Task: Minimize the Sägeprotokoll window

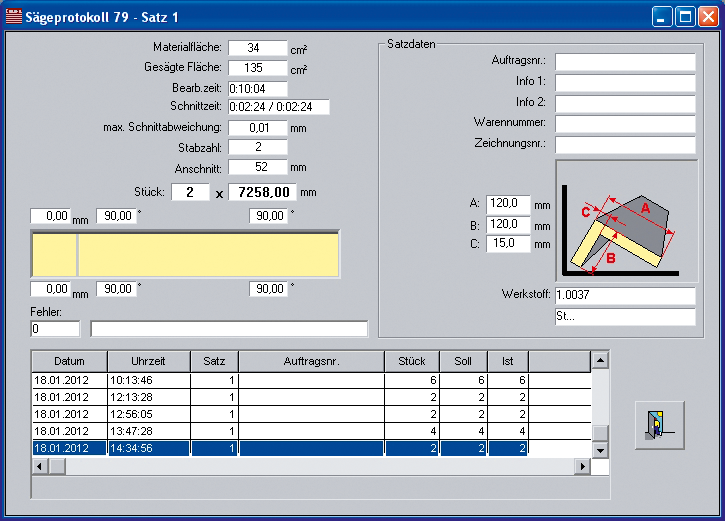Action: pos(662,17)
